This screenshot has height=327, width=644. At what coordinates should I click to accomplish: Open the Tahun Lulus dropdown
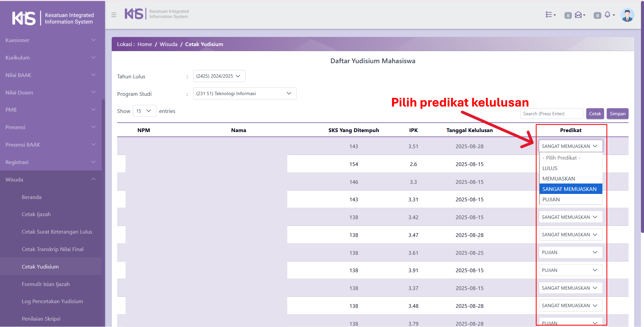pos(219,76)
